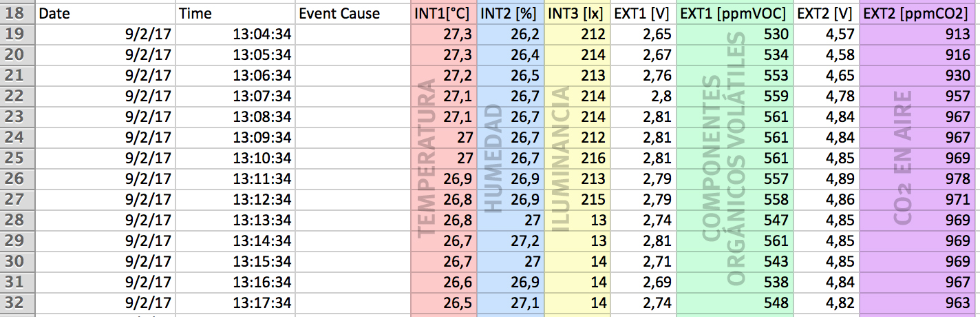Click the EXT1 [ppmVOC] header cell

pyautogui.click(x=735, y=14)
